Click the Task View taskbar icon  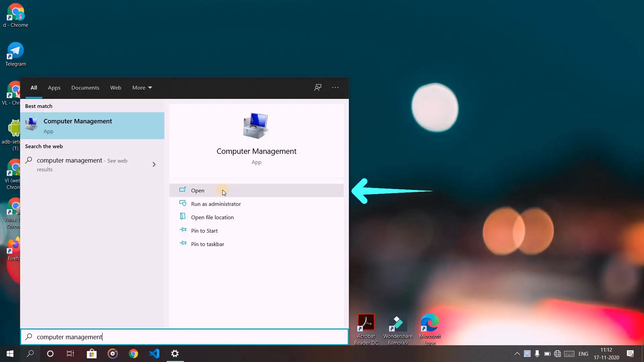tap(70, 354)
